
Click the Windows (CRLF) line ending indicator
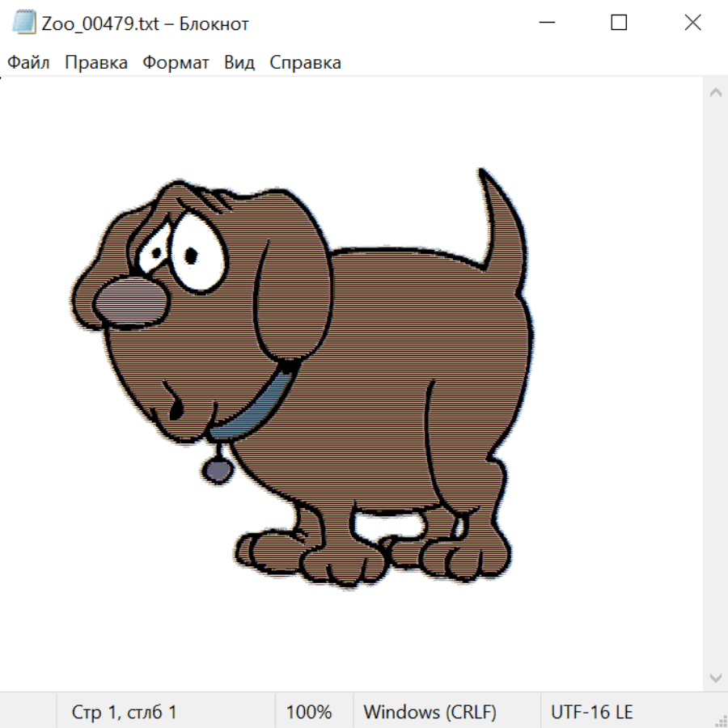click(x=430, y=712)
